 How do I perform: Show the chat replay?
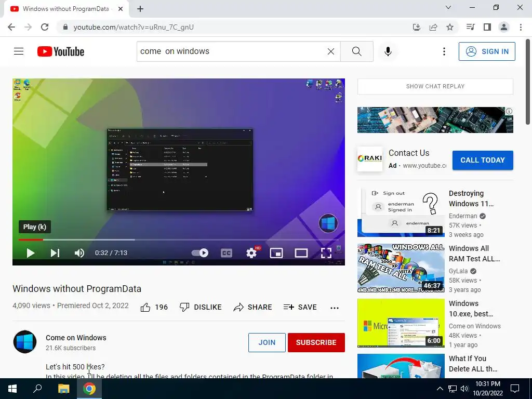point(435,86)
